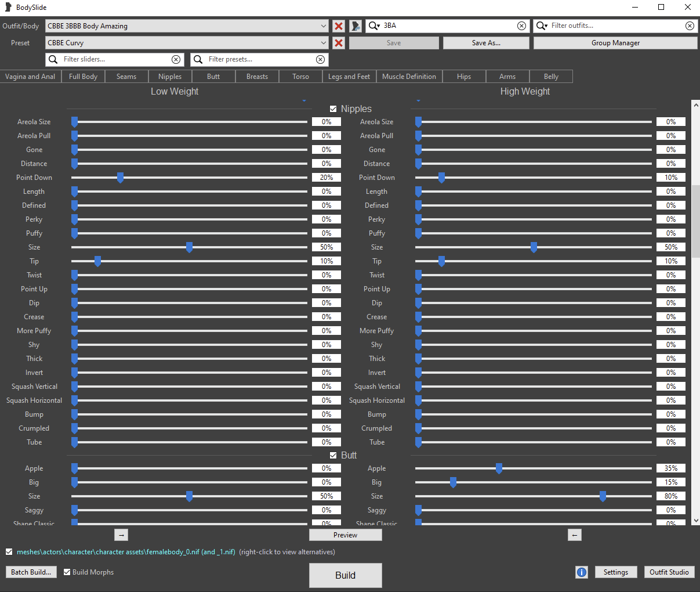Clear the Filter presets search field
Image resolution: width=700 pixels, height=592 pixels.
(320, 59)
